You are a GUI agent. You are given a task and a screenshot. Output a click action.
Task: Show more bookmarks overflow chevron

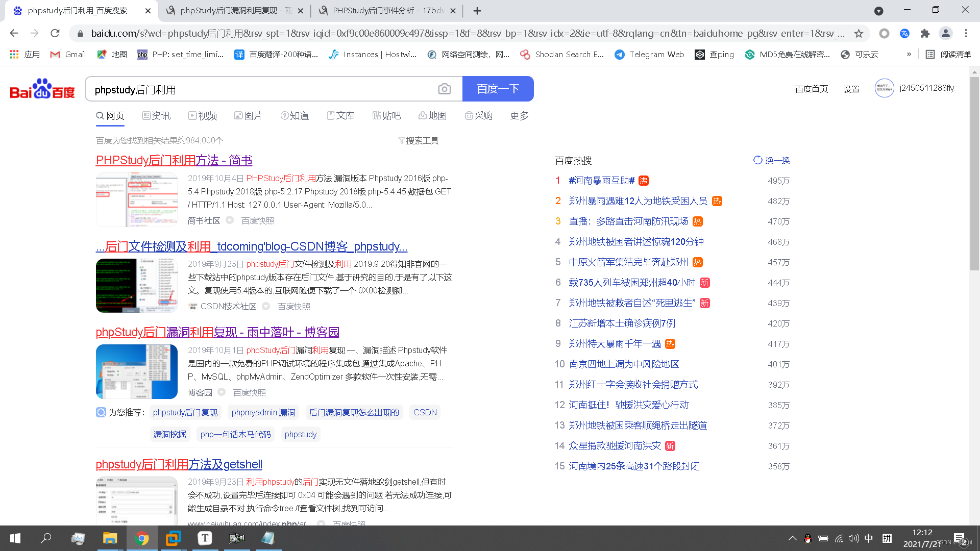tap(909, 54)
